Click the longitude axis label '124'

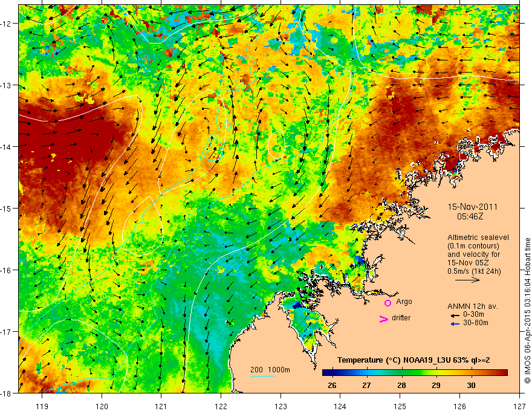(x=340, y=406)
